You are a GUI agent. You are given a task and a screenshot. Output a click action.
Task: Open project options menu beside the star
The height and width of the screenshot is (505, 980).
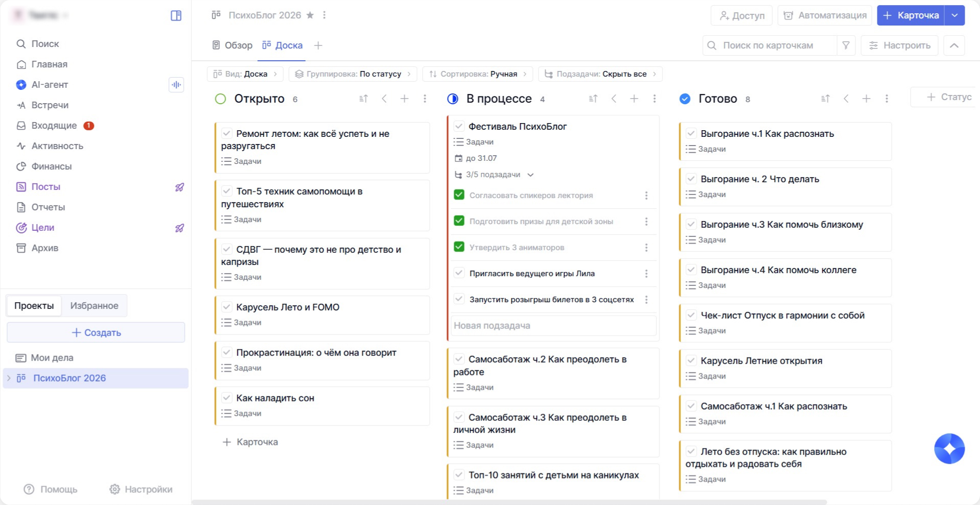(x=324, y=15)
